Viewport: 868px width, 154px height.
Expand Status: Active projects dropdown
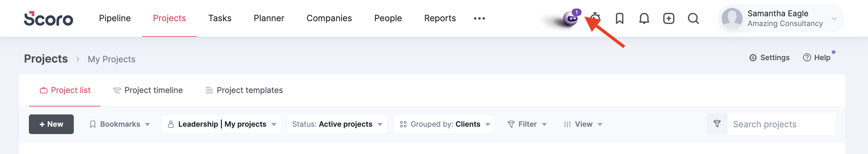(337, 124)
